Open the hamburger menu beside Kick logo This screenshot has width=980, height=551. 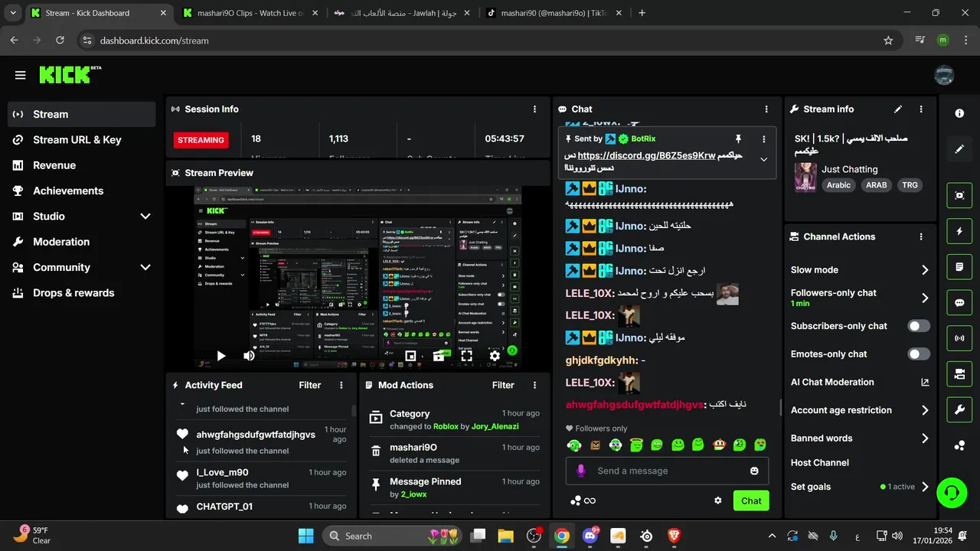click(x=21, y=75)
